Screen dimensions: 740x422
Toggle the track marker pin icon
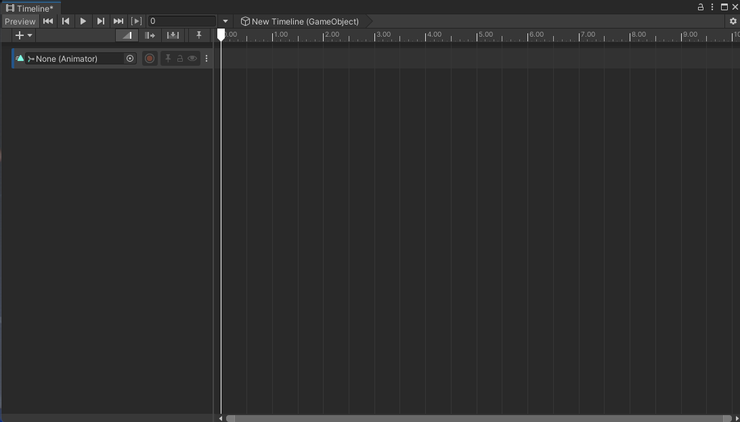[x=168, y=59]
